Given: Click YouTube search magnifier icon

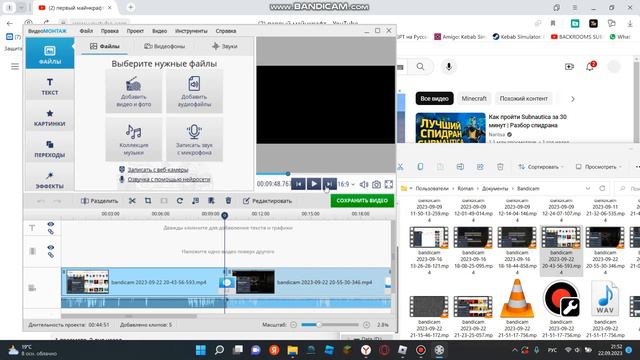Looking at the screenshot, I should pos(420,67).
